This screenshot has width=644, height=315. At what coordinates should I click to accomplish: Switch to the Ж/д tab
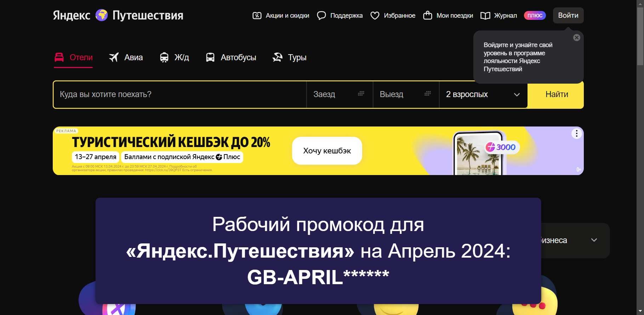coord(174,57)
